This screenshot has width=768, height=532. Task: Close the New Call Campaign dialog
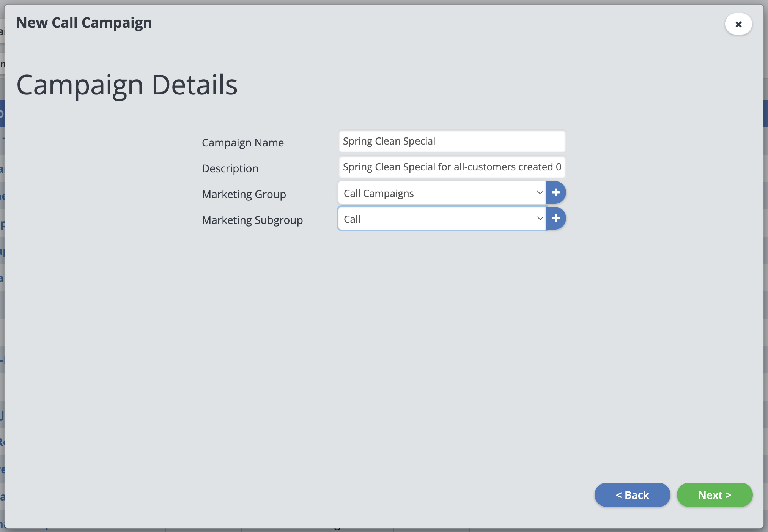click(x=738, y=24)
